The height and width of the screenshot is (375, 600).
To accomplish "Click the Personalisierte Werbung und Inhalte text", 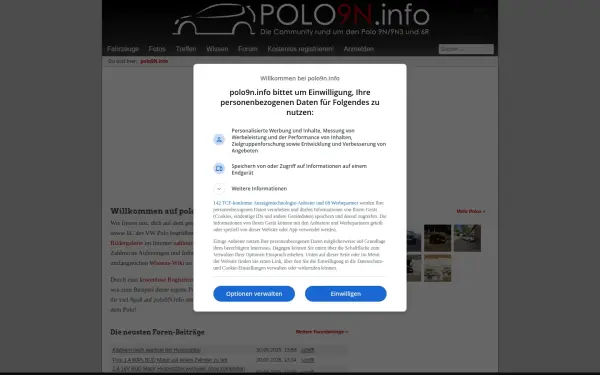I will coord(309,141).
